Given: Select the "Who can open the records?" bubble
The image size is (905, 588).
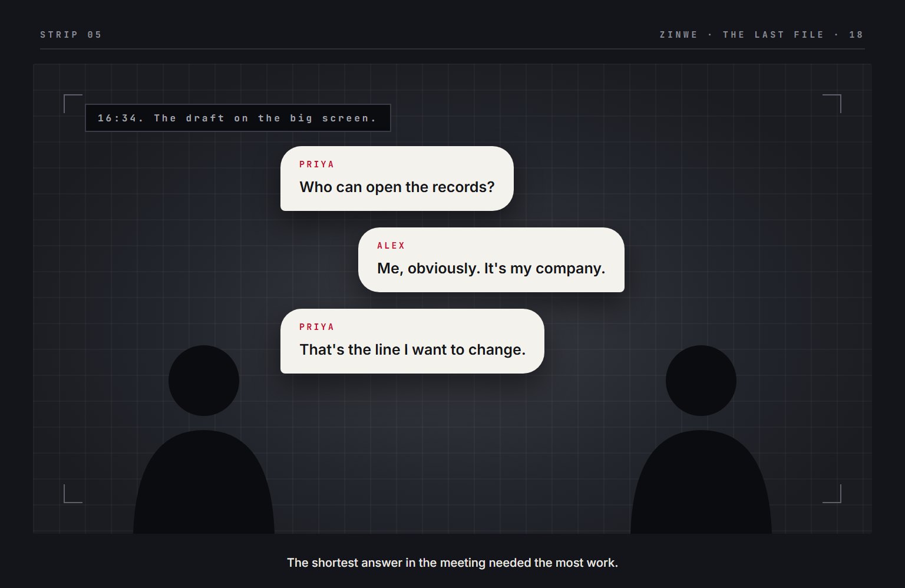Looking at the screenshot, I should [x=397, y=179].
